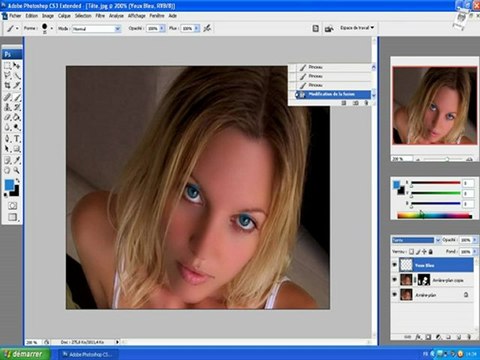Viewport: 480px width, 360px height.
Task: Create new adjustment layer from Layers footer
Action: tap(438, 337)
